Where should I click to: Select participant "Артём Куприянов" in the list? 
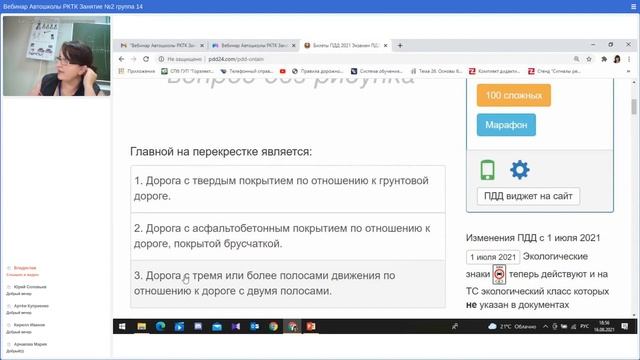31,306
